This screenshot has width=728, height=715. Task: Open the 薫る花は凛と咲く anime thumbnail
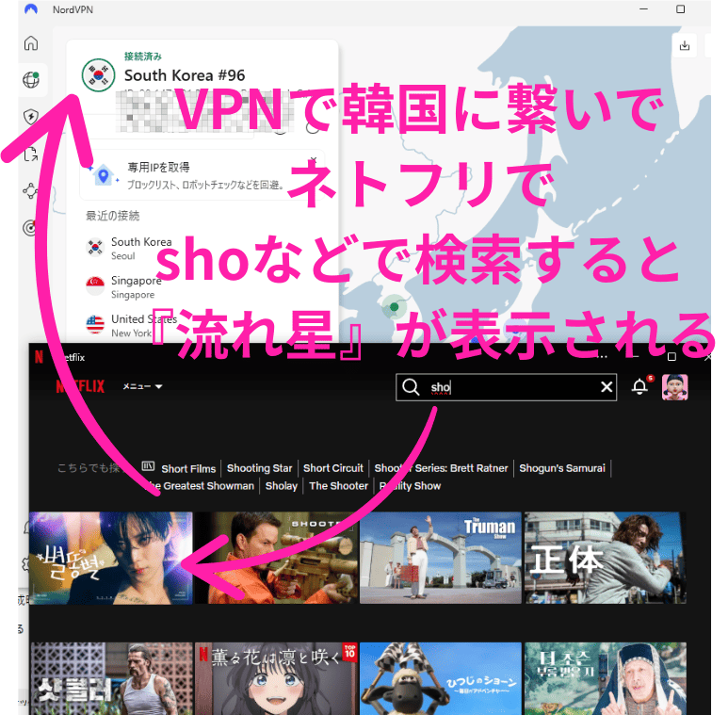tap(276, 678)
